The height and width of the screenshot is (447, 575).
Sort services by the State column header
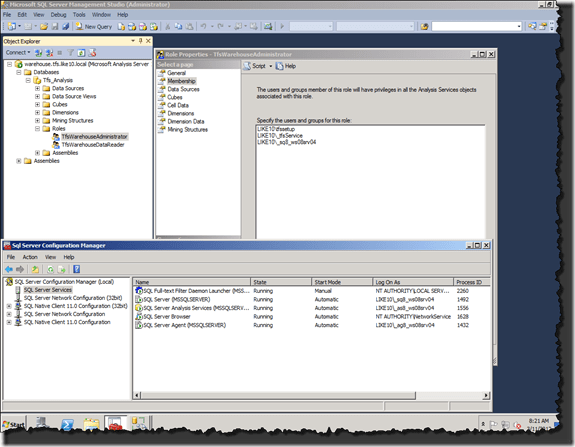click(281, 282)
